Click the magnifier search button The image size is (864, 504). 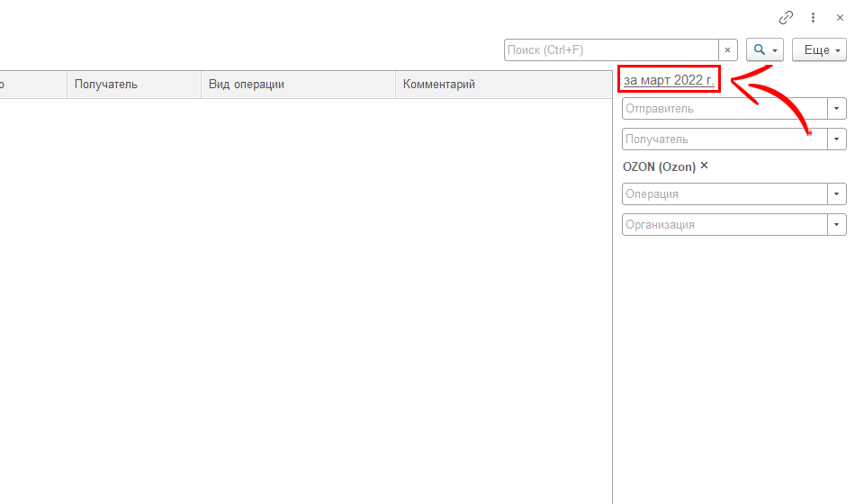764,50
